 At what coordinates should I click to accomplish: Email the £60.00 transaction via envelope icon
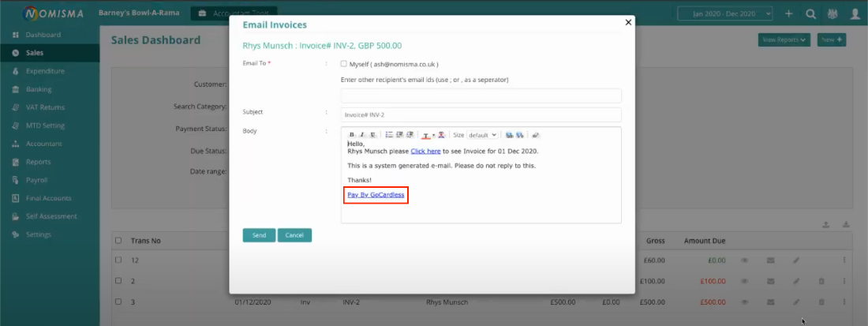click(x=770, y=260)
